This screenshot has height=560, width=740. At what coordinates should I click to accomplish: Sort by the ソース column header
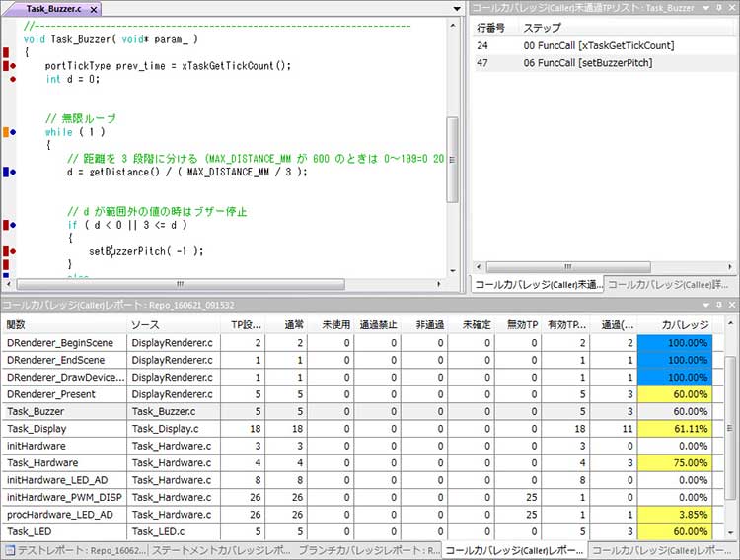174,324
